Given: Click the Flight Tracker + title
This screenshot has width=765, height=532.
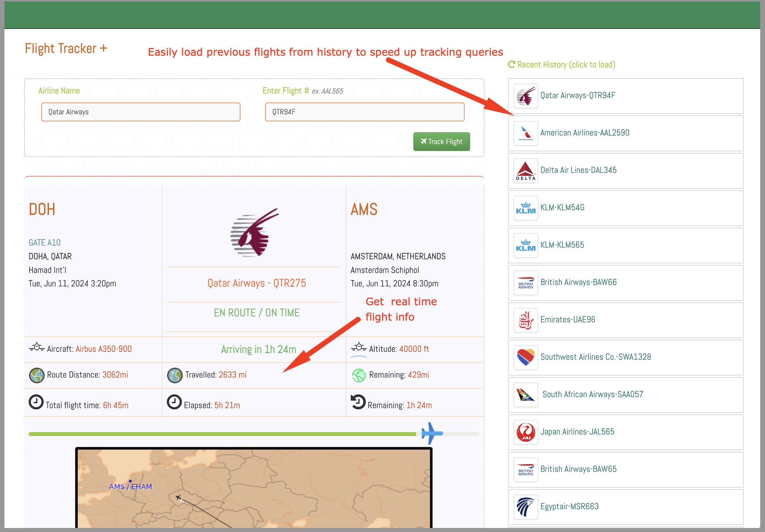Looking at the screenshot, I should (x=66, y=48).
